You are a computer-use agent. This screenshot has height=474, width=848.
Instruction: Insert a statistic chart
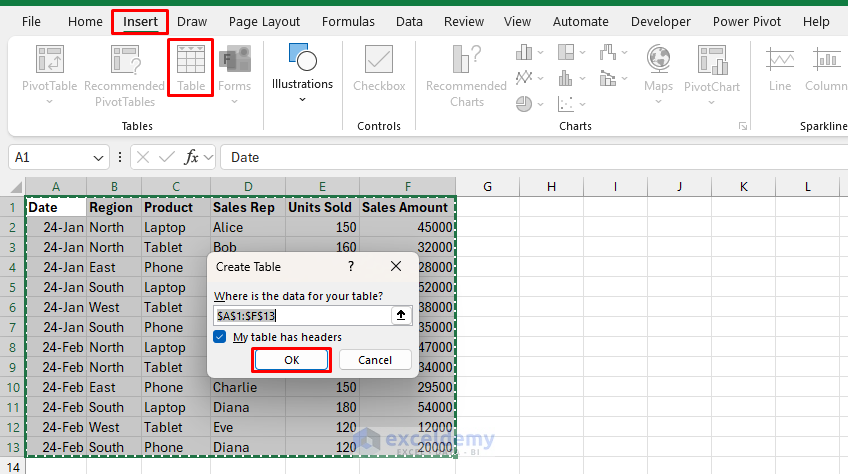[566, 78]
